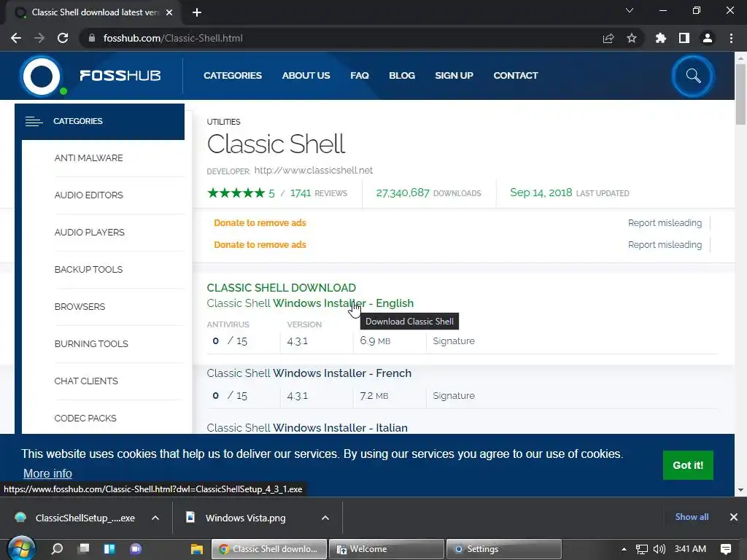
Task: Select BACKUP TOOLS category
Action: coord(88,269)
